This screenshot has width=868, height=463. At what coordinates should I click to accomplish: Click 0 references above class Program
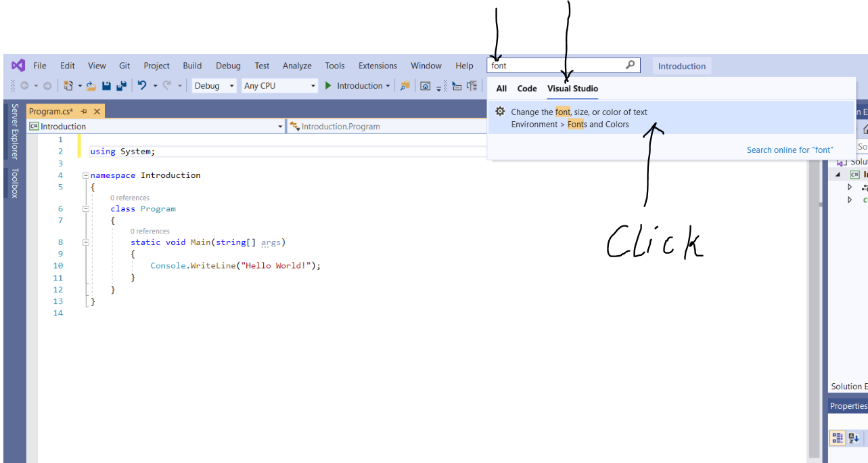[130, 198]
